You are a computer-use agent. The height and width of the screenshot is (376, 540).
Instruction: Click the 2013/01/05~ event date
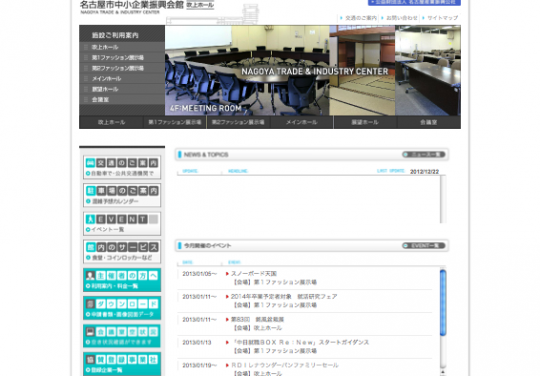[x=200, y=274]
